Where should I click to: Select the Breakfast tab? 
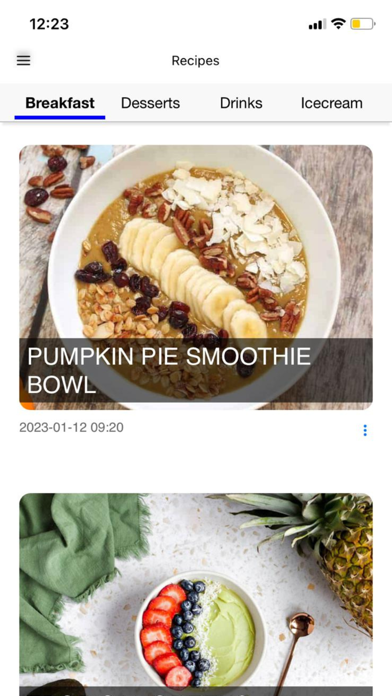[60, 103]
